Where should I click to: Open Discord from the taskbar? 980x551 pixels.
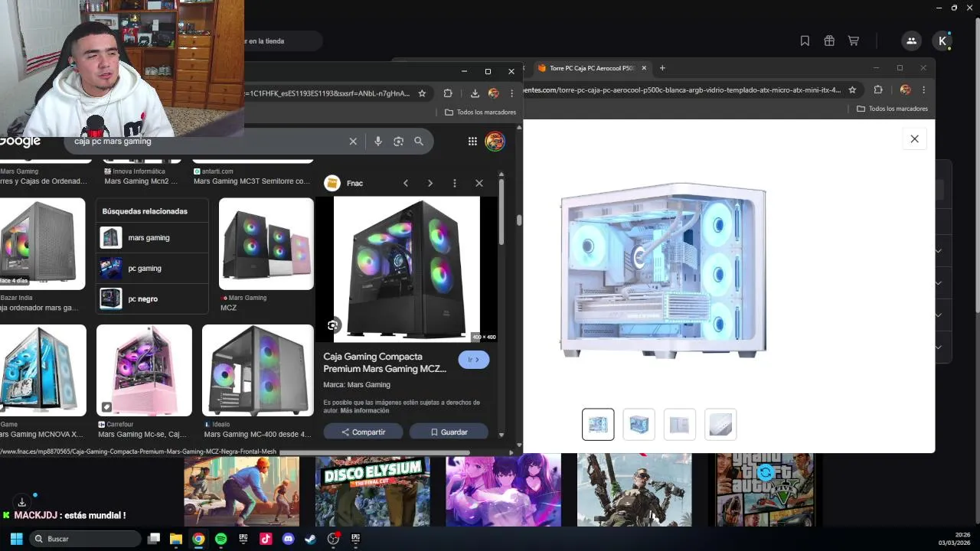(288, 539)
